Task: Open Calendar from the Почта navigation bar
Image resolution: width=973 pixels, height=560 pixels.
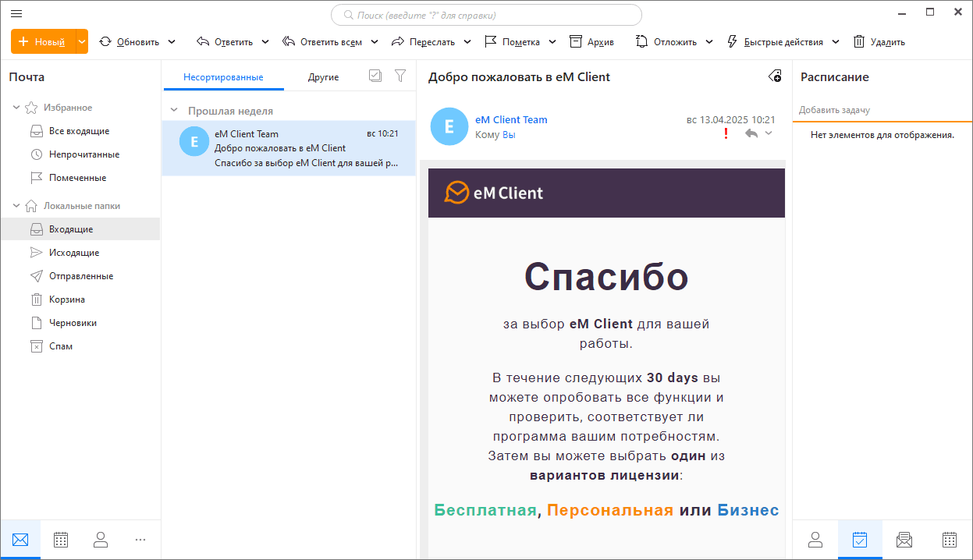Action: 61,539
